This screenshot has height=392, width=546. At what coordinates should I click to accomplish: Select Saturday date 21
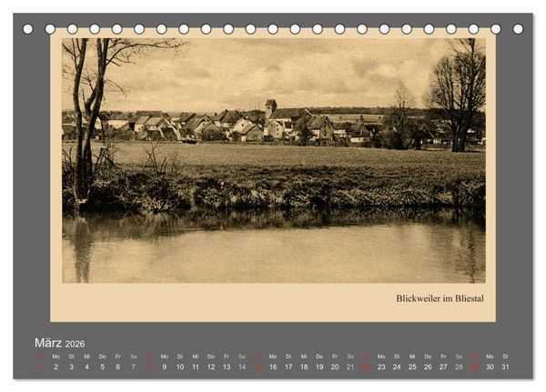click(x=350, y=367)
